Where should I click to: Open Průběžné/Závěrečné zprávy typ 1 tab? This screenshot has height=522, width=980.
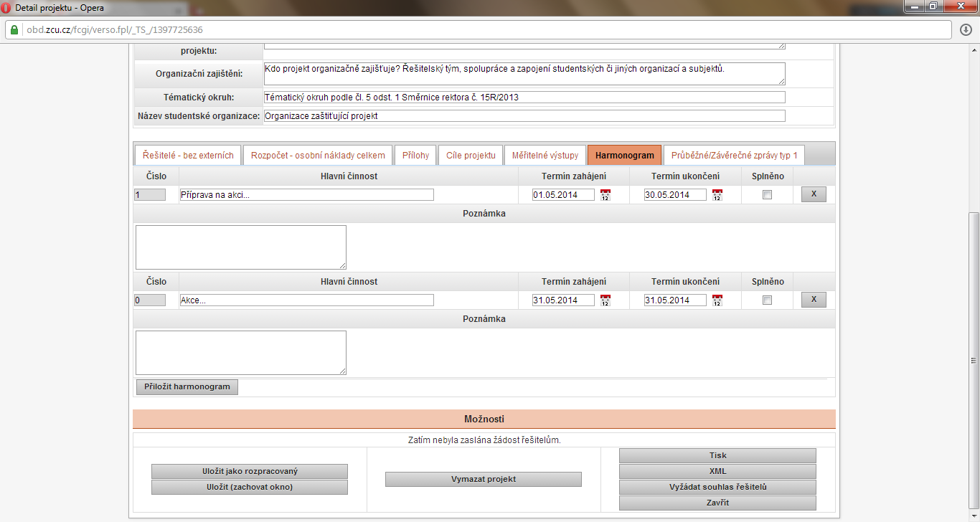click(x=734, y=155)
